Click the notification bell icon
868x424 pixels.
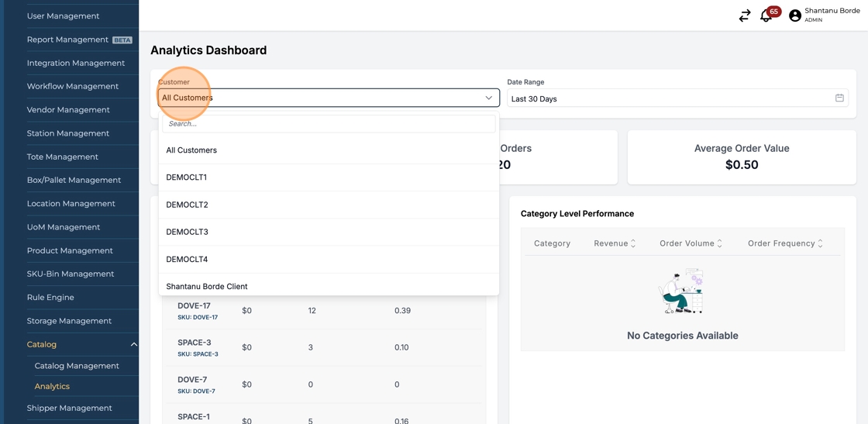766,16
